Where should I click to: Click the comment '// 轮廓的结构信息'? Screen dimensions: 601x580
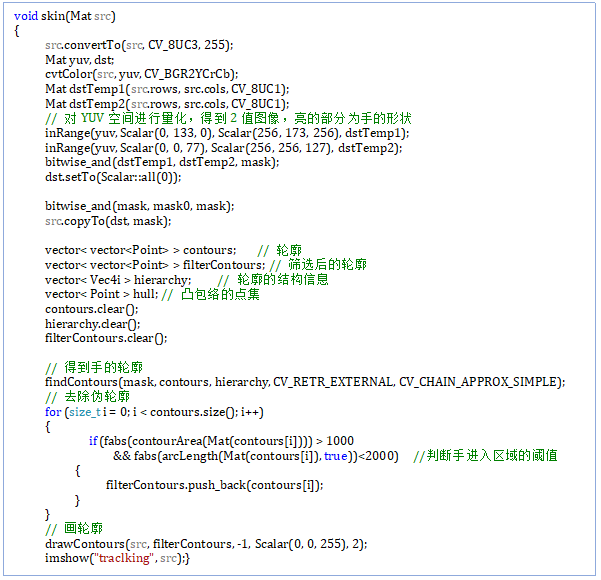[273, 280]
